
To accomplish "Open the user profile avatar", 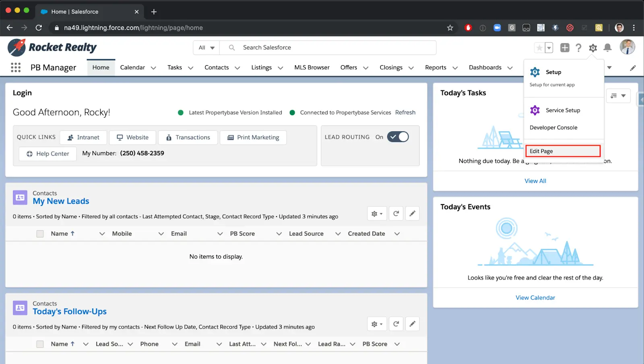I will [x=627, y=47].
